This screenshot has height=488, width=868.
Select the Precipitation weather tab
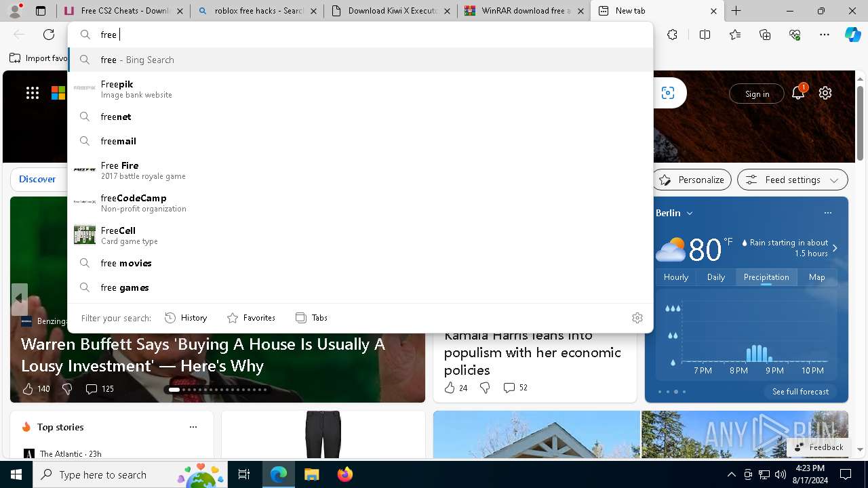766,277
